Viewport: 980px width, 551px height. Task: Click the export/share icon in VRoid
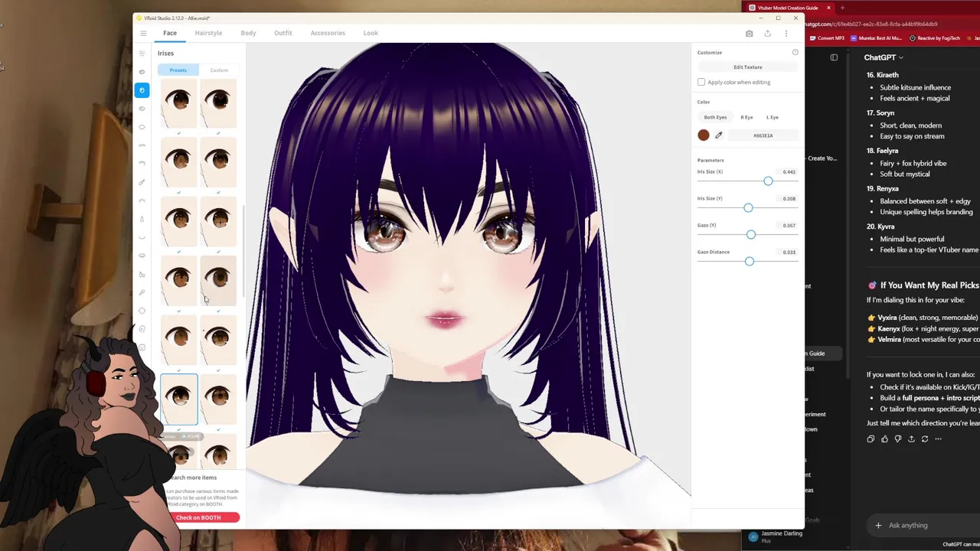(767, 33)
